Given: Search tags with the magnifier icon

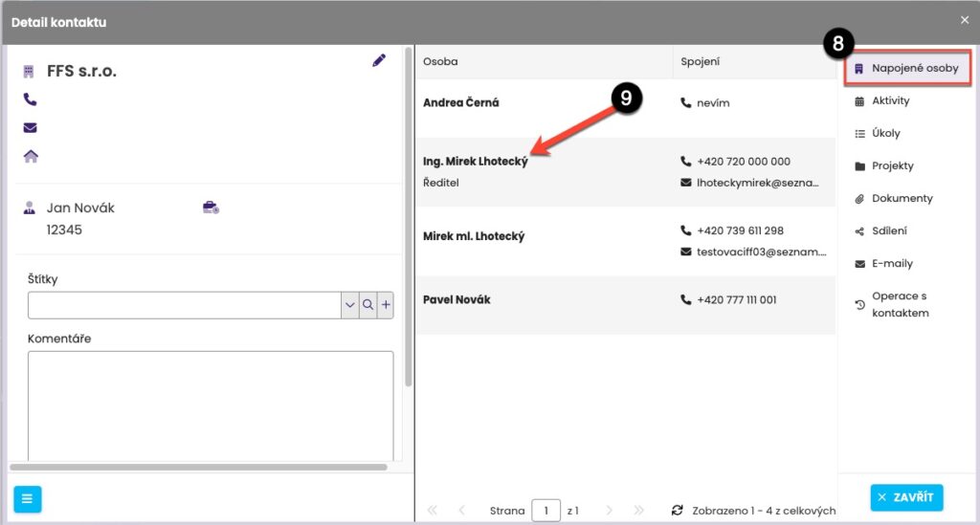Looking at the screenshot, I should coord(368,305).
